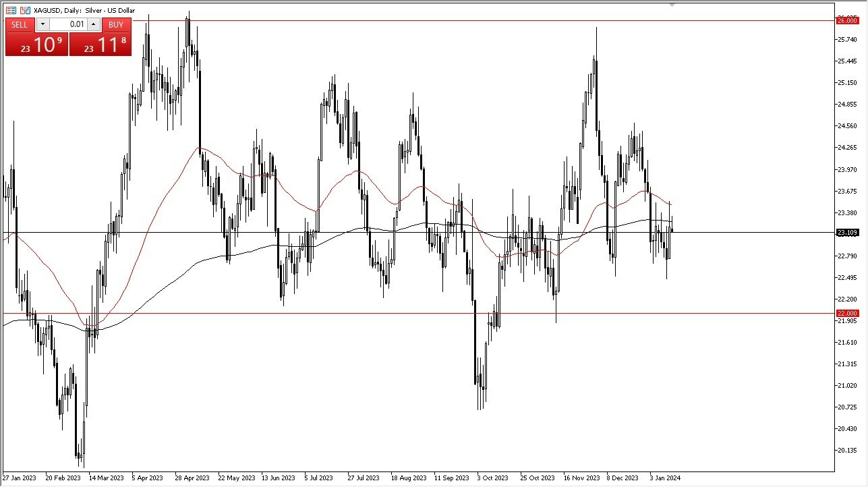868x487 pixels.
Task: Click the red SELL button
Action: coord(19,24)
